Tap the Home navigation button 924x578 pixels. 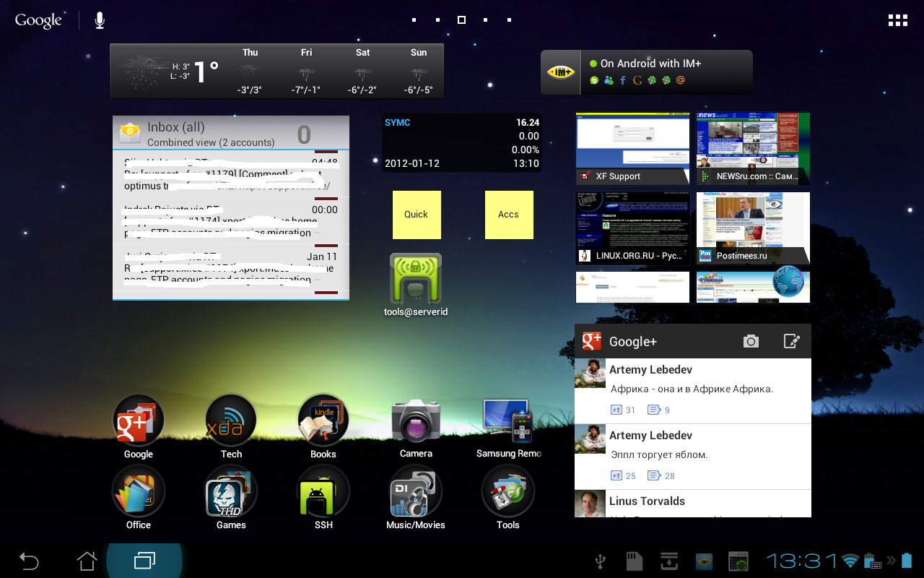pyautogui.click(x=87, y=561)
